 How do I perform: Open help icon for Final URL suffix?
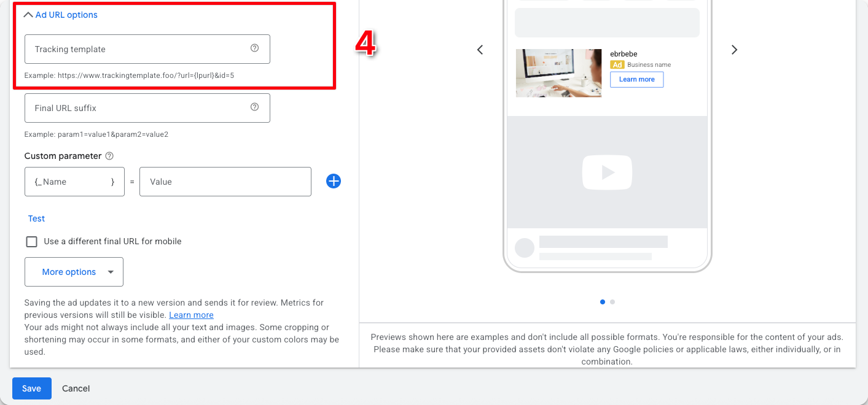(x=254, y=107)
